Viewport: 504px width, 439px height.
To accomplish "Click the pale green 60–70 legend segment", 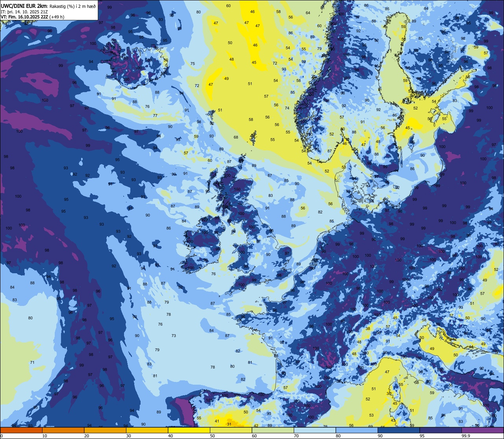I will tap(273, 430).
